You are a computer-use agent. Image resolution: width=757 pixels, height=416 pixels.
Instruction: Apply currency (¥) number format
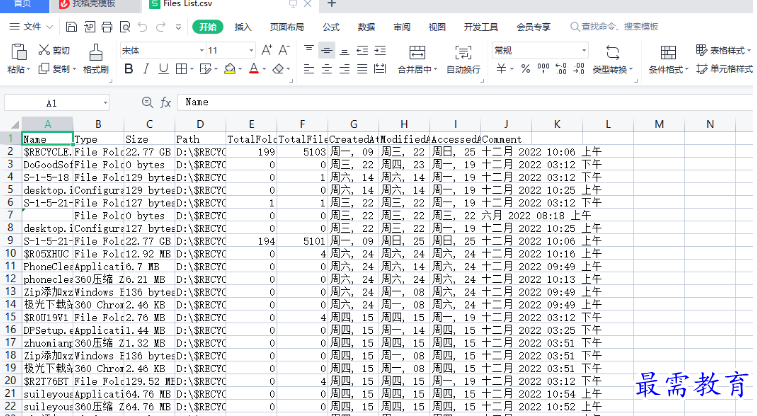pos(501,69)
